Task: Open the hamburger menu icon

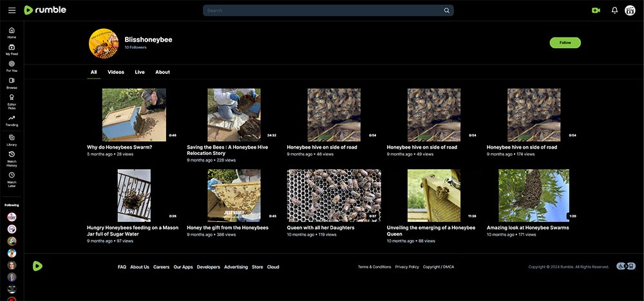Action: pyautogui.click(x=12, y=10)
